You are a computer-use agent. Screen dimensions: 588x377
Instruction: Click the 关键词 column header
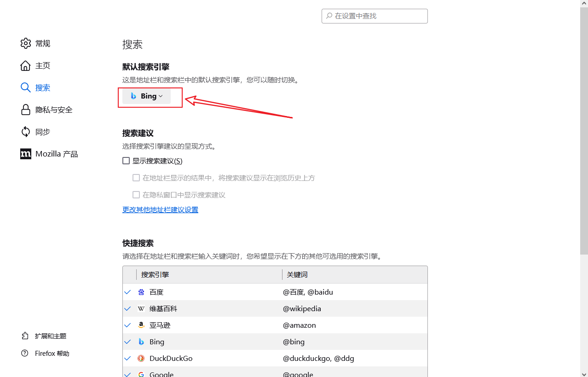pyautogui.click(x=355, y=274)
